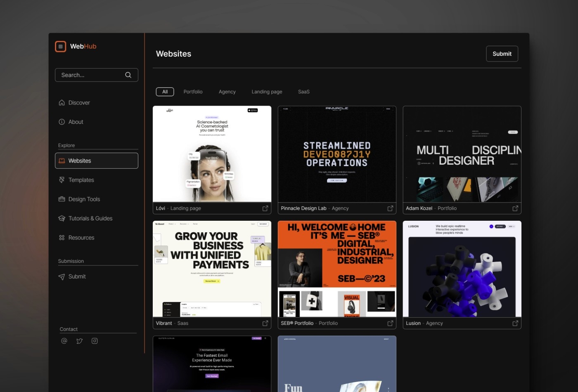Click the All filter pill

pos(165,92)
